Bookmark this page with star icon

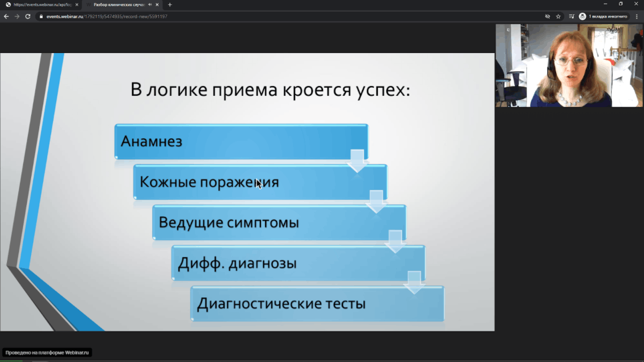(558, 17)
